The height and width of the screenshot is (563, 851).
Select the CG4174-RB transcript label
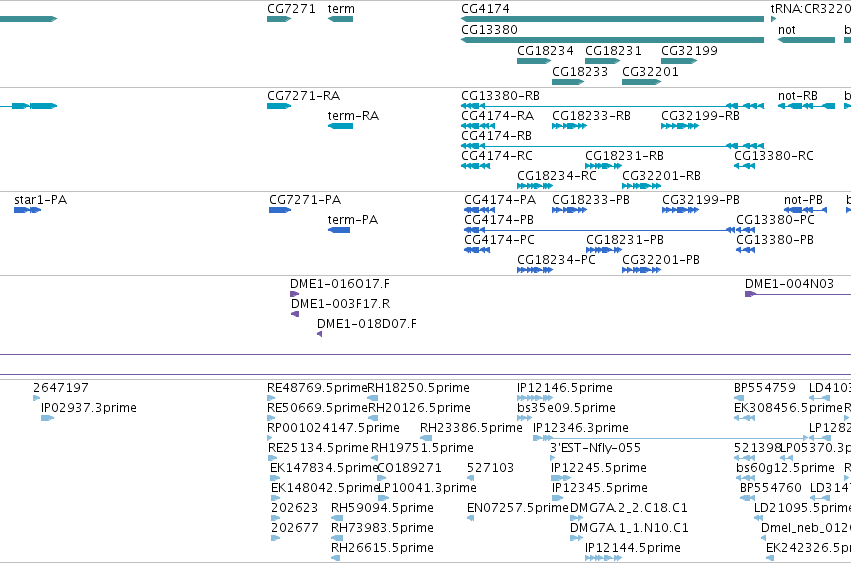point(496,136)
